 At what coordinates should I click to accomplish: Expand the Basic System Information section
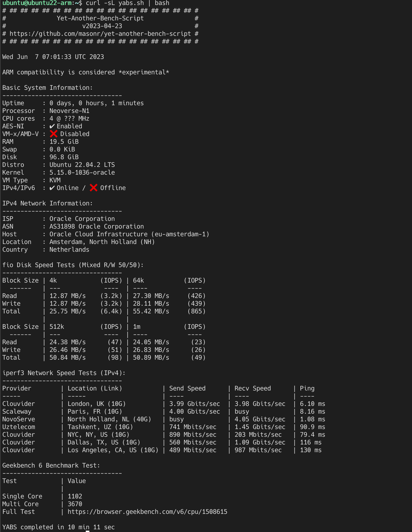coord(47,88)
